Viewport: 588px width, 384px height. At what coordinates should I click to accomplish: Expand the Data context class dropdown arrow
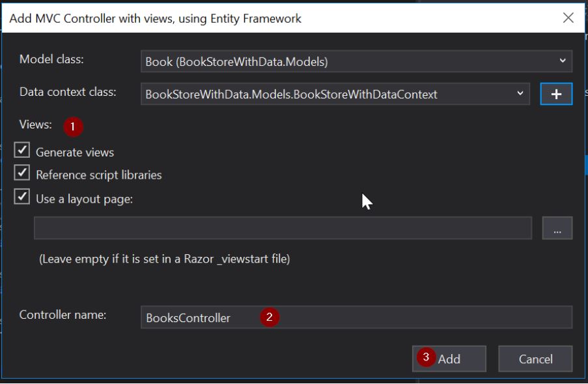(520, 94)
